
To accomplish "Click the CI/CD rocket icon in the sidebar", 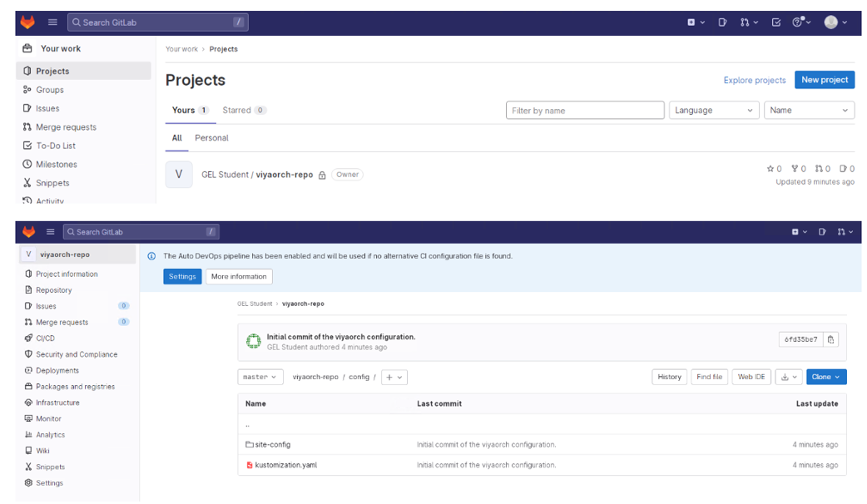I will (x=28, y=338).
